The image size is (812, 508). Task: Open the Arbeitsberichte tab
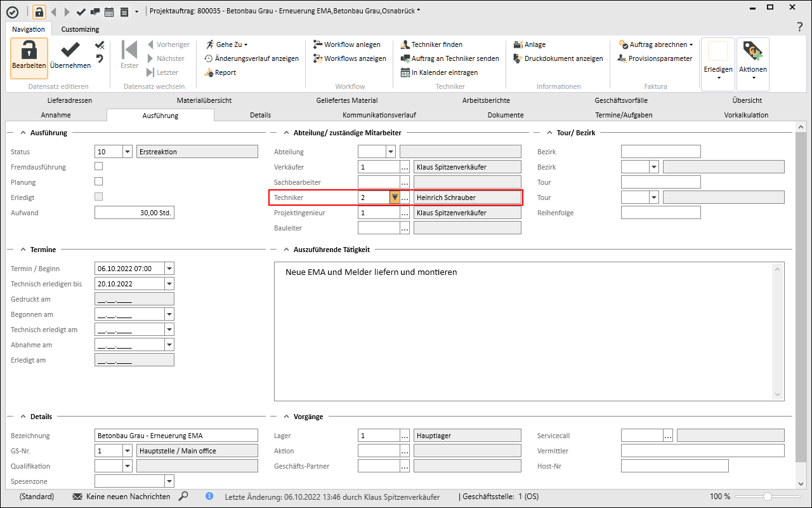coord(486,100)
